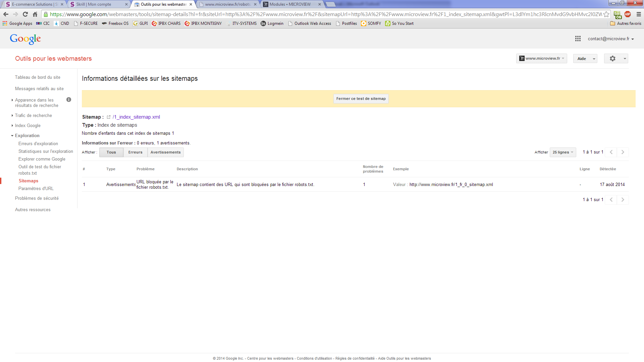Screen dimensions: 644x362
Task: Click the info icon beside Apparence dans les résultats
Action: 69,100
